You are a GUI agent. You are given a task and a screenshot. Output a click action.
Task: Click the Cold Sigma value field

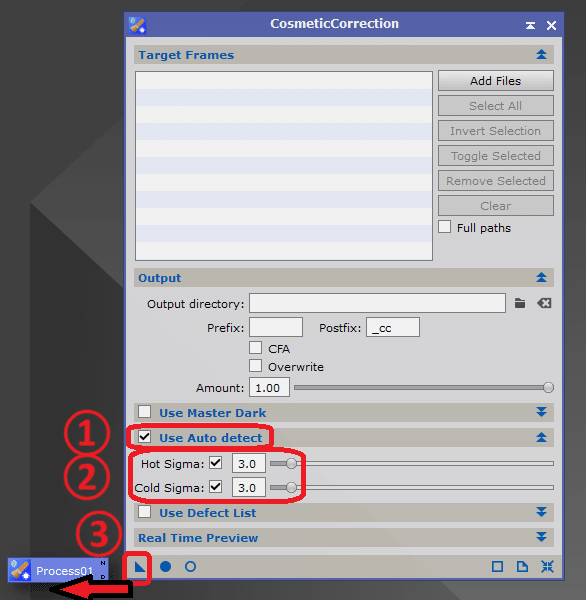(x=249, y=488)
